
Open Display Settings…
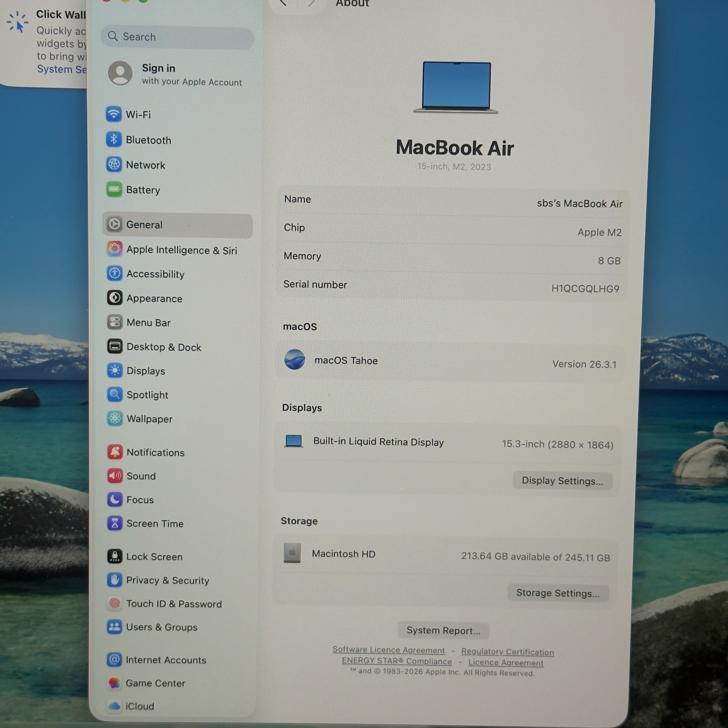point(562,481)
